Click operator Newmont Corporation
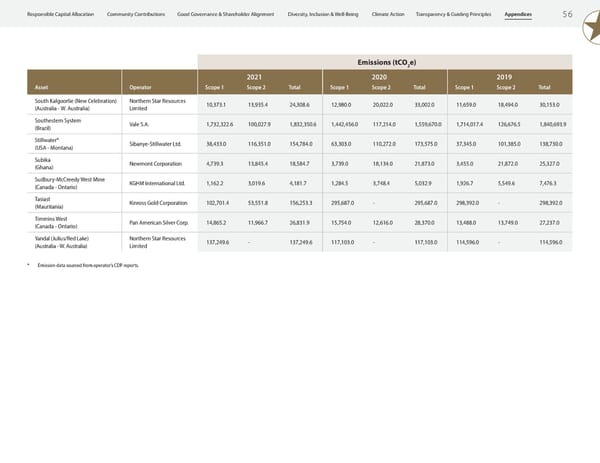The image size is (600, 463). (155, 164)
